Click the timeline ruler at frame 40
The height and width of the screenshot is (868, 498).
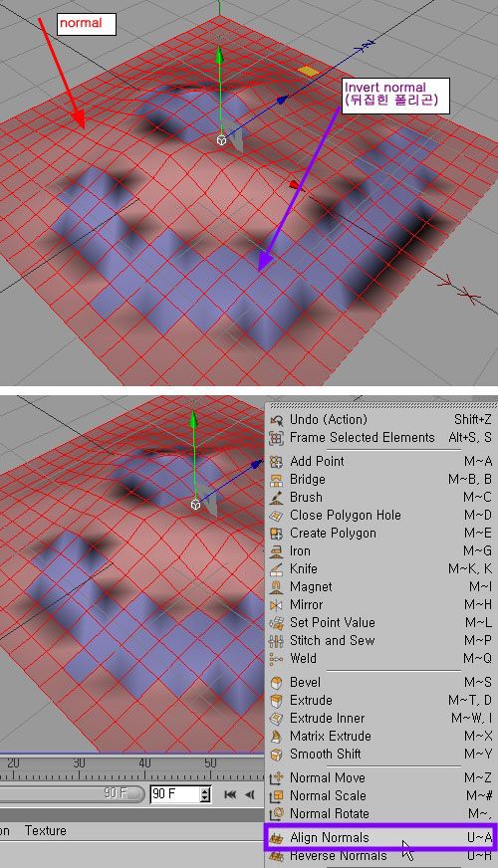[144, 768]
